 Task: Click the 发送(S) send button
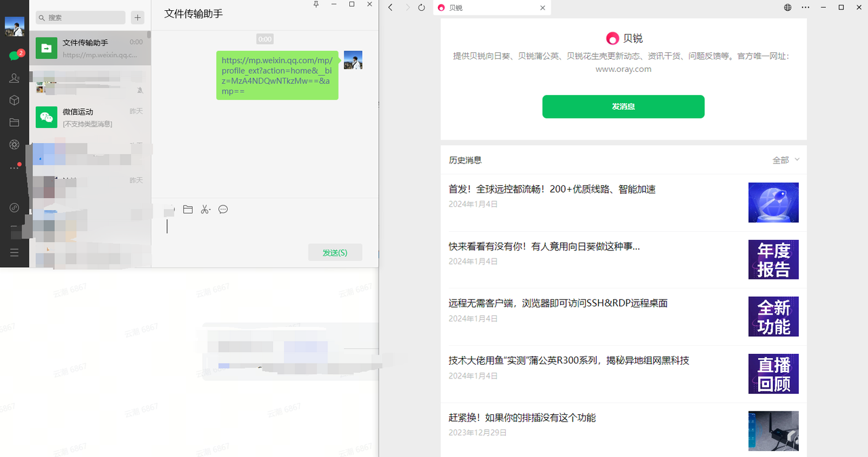coord(335,252)
